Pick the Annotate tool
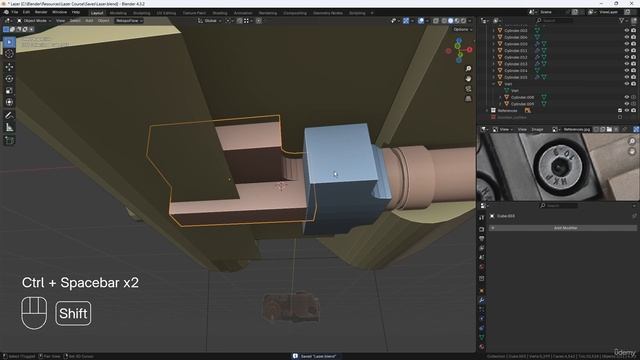The height and width of the screenshot is (360, 640). point(9,116)
